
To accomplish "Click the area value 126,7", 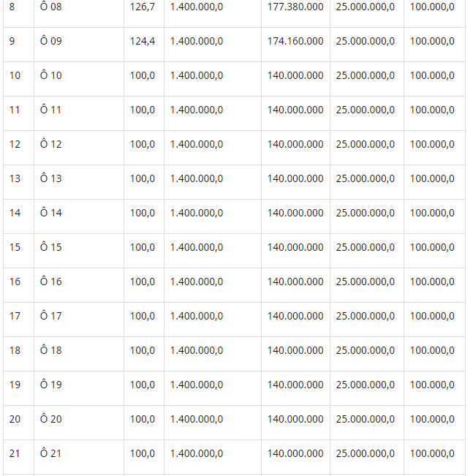I will pyautogui.click(x=143, y=7).
